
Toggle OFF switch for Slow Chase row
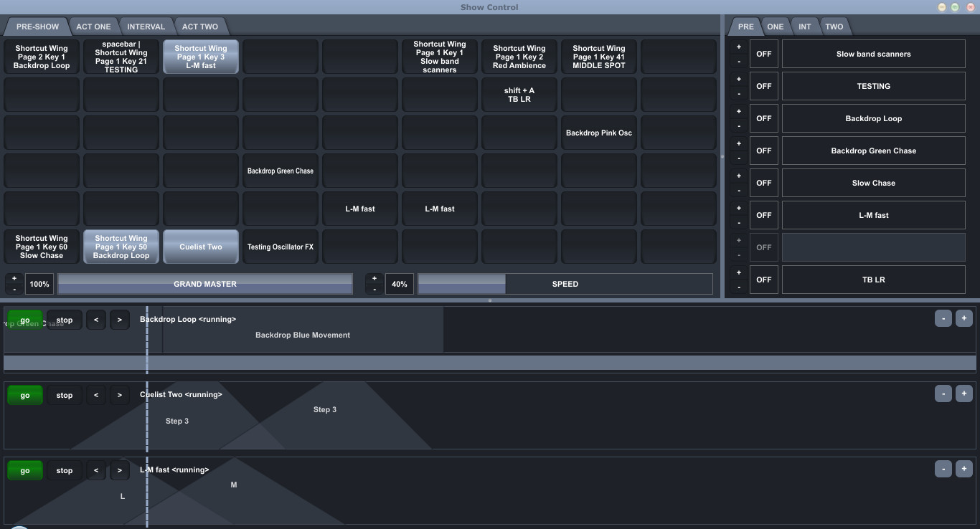tap(764, 183)
